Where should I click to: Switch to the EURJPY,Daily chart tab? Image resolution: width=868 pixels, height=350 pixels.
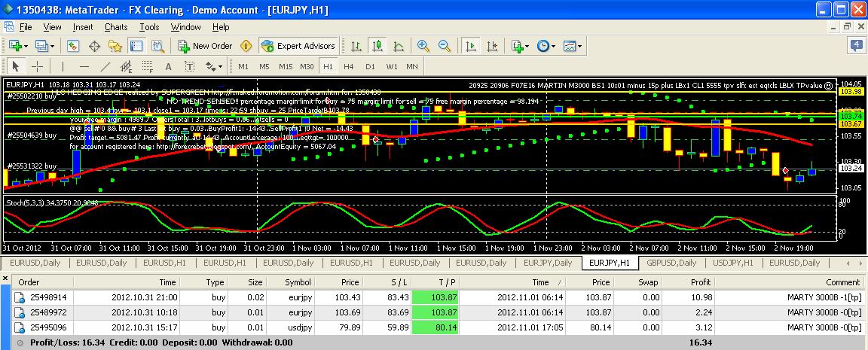coord(548,263)
